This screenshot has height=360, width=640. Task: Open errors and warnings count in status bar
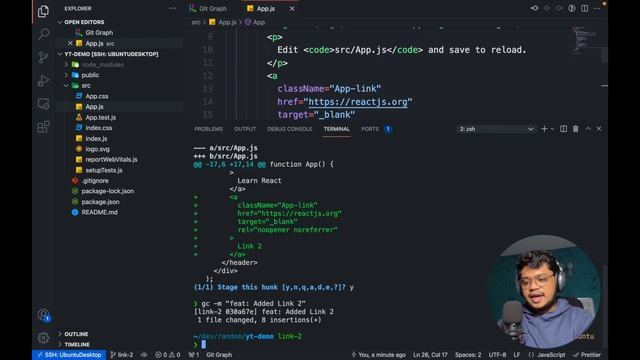coord(167,355)
